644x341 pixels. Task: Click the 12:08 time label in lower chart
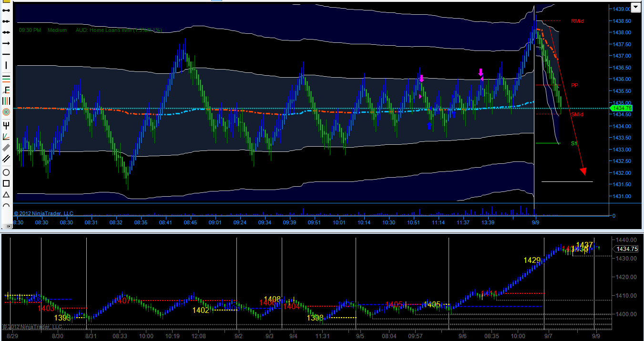point(199,336)
